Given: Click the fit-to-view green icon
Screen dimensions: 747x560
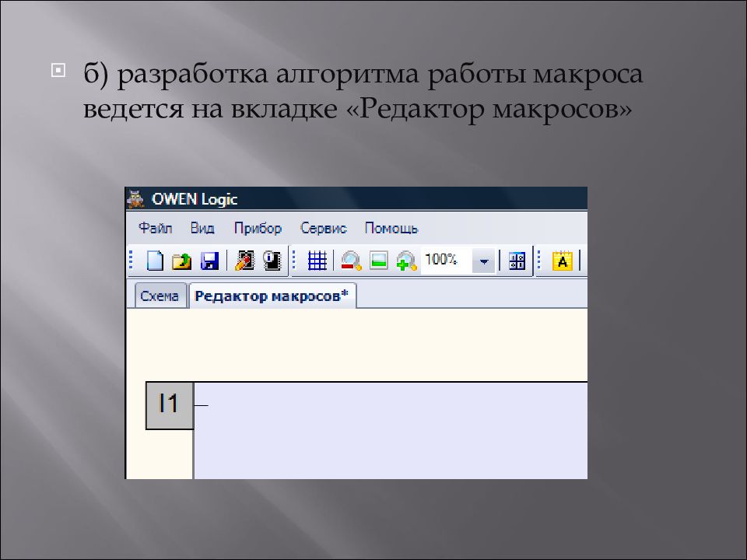Looking at the screenshot, I should point(379,261).
